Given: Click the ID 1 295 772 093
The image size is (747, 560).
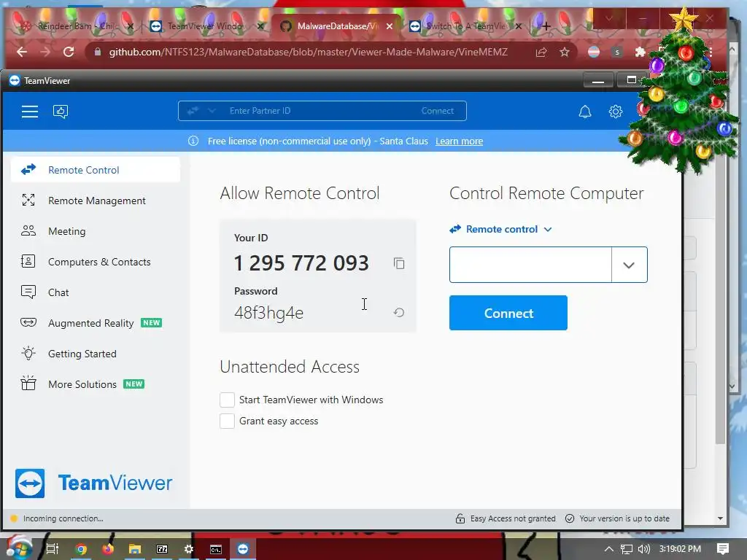Looking at the screenshot, I should [x=301, y=262].
